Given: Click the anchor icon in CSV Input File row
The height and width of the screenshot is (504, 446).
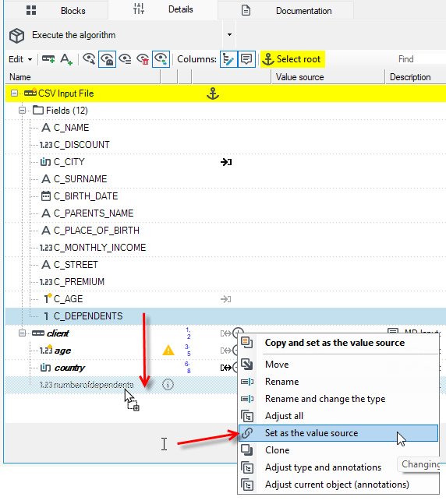Looking at the screenshot, I should click(213, 93).
